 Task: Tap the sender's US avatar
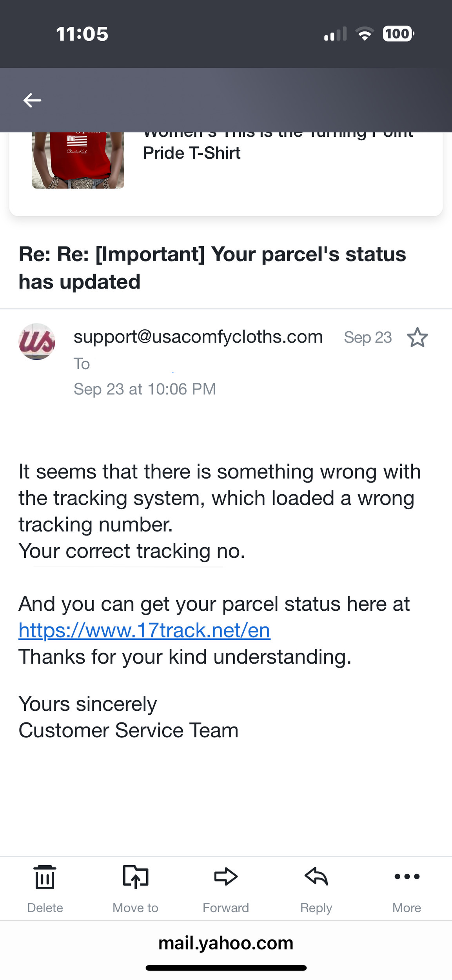point(37,341)
